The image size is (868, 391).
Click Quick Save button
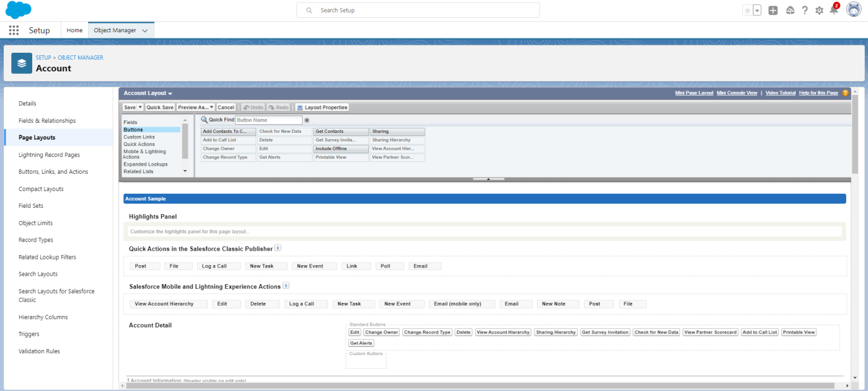tap(160, 107)
